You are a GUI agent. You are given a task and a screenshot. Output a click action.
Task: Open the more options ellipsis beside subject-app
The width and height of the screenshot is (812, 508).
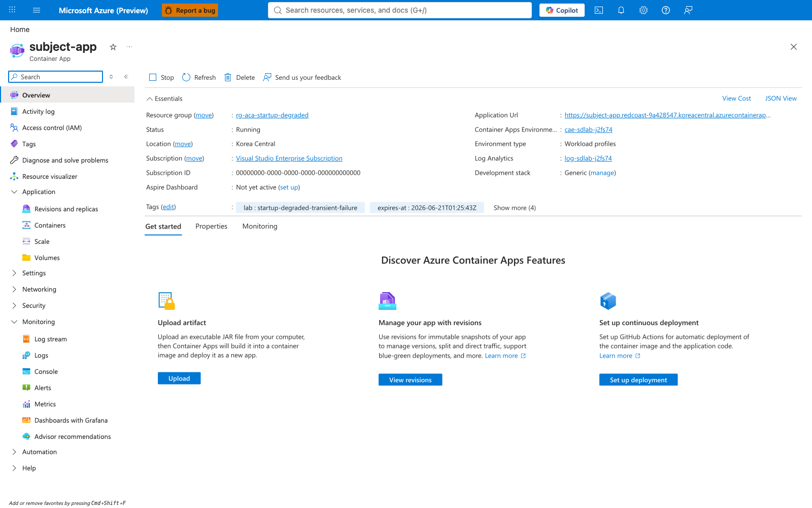coord(129,47)
